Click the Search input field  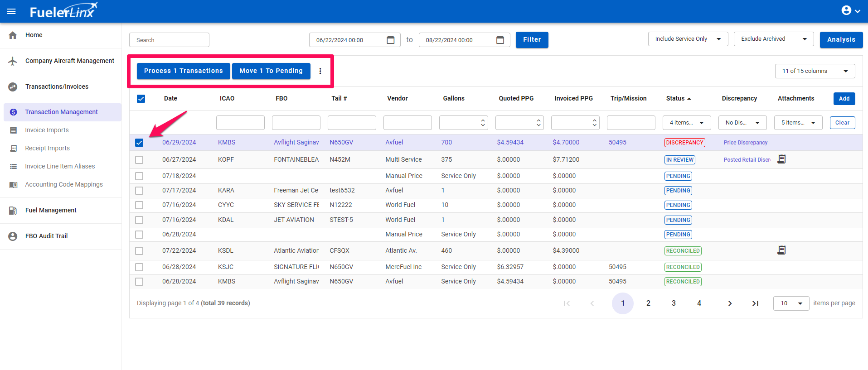(x=169, y=40)
